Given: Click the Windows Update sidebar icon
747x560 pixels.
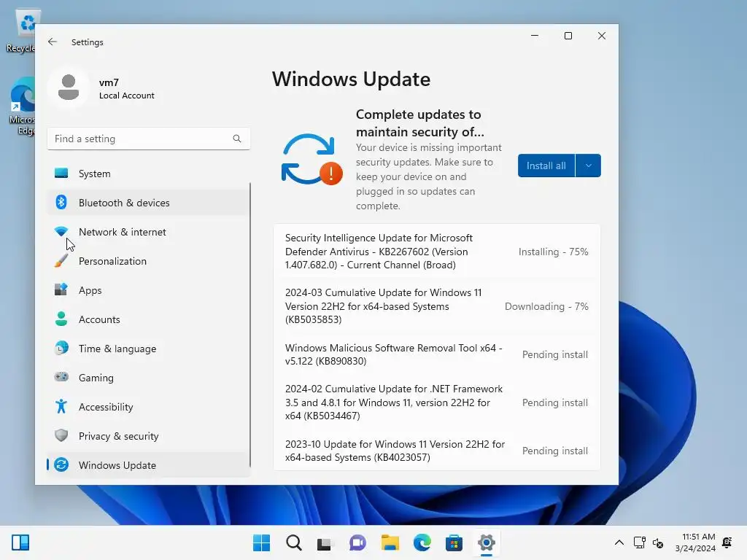Looking at the screenshot, I should [x=61, y=464].
